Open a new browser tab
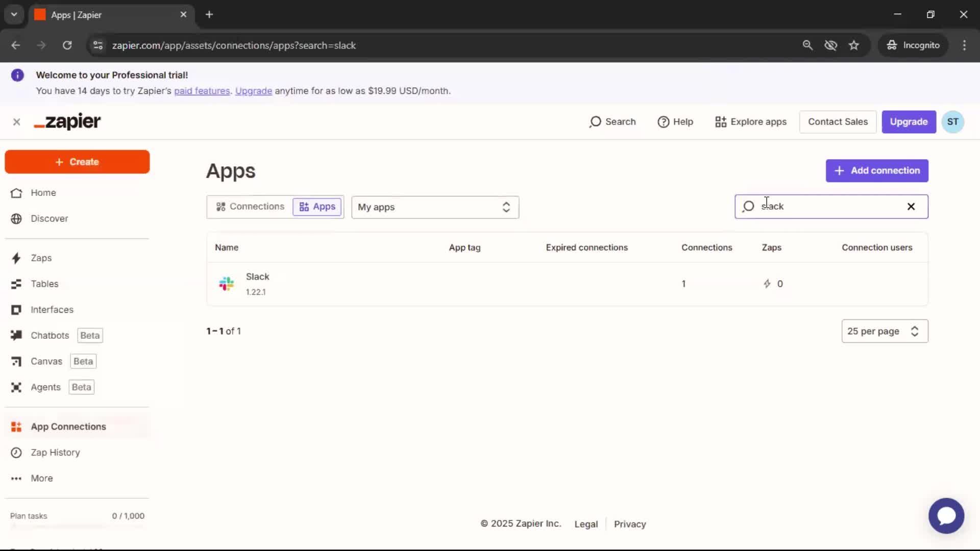This screenshot has width=980, height=551. tap(209, 14)
